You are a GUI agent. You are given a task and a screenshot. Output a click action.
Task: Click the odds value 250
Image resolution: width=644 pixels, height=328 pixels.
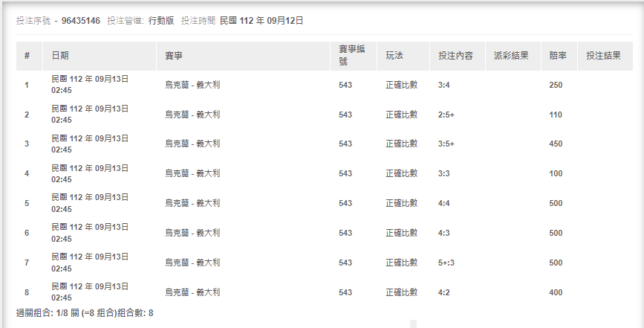tap(556, 85)
